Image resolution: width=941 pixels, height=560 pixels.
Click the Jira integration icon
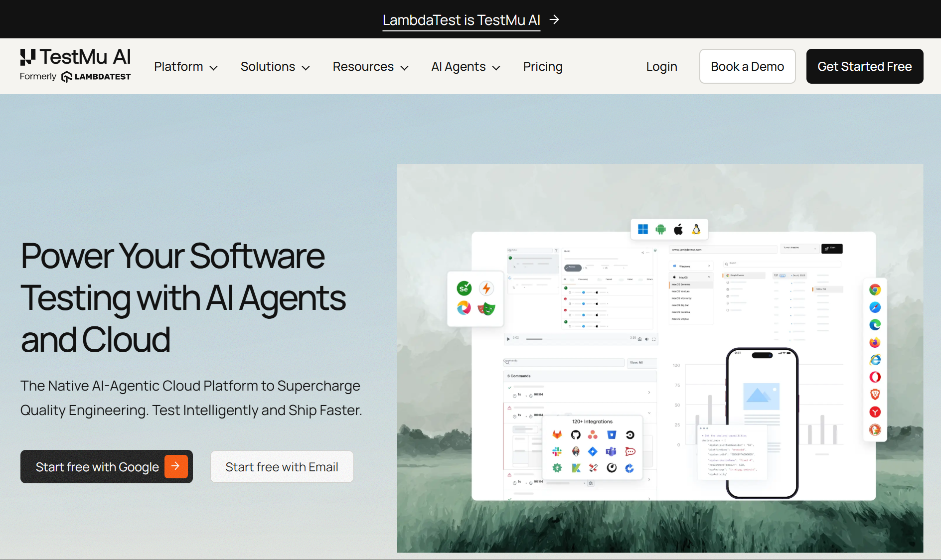point(593,451)
